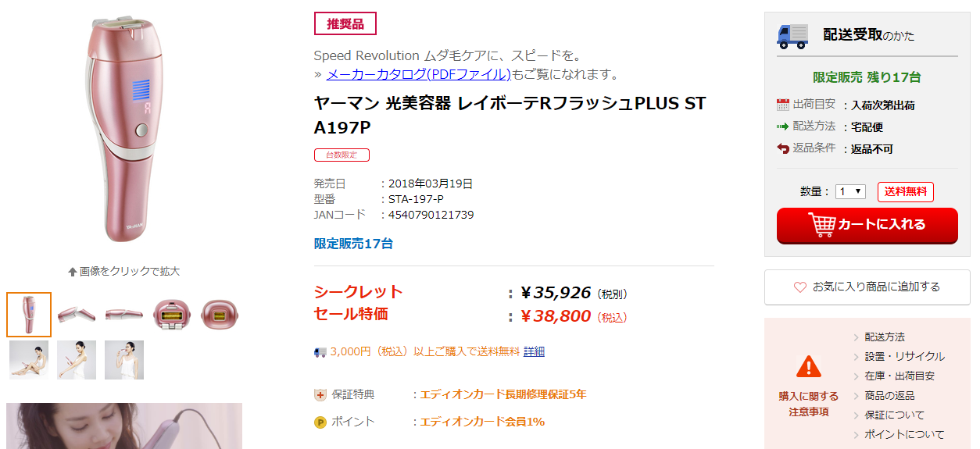Open the quantity dropdown

pyautogui.click(x=850, y=191)
